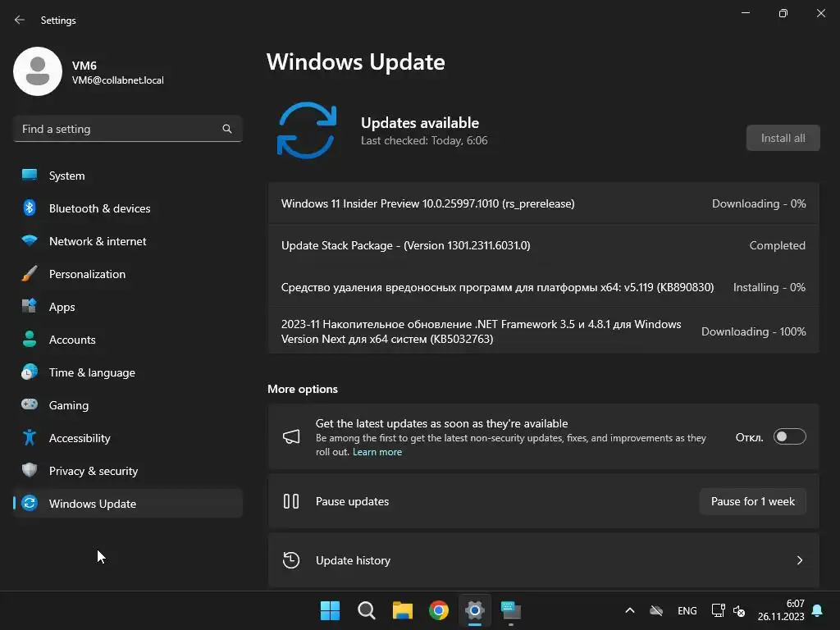Follow the Learn more link
Screen dimensions: 840x630
[x=377, y=452]
